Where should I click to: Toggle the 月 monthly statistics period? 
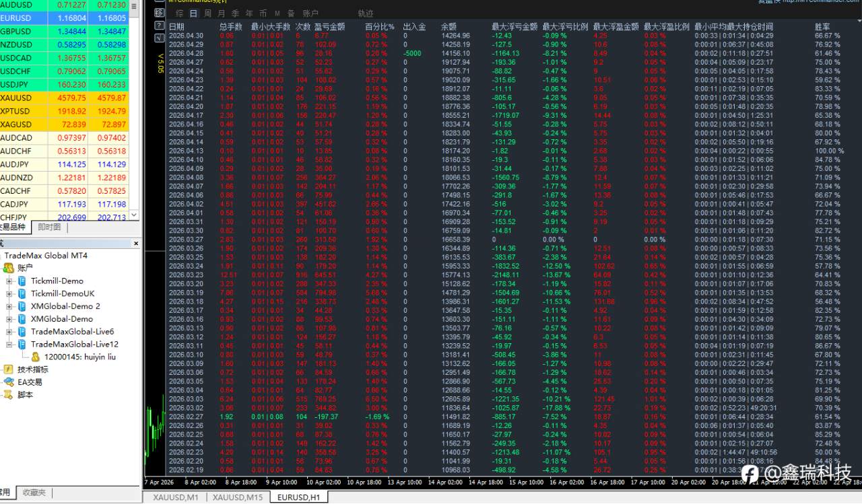[221, 13]
